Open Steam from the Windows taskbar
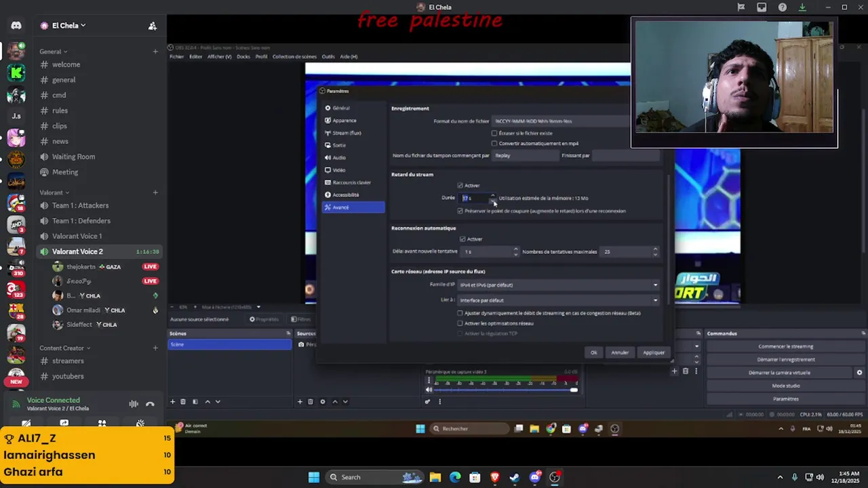The width and height of the screenshot is (868, 488). (515, 477)
